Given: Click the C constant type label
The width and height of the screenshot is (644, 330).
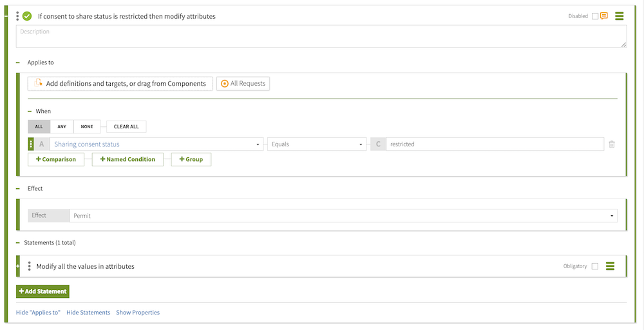Looking at the screenshot, I should (x=378, y=144).
